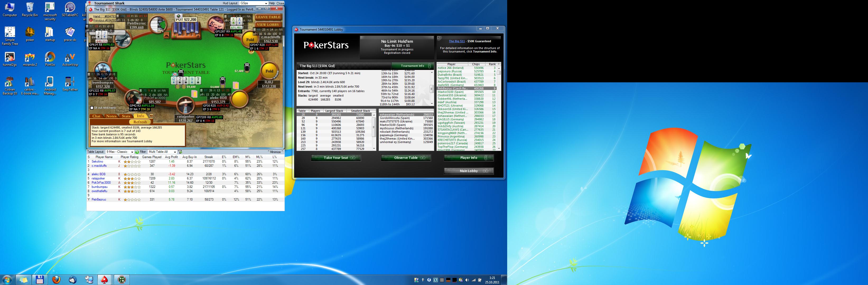Screen dimensions: 868x285
Task: Click the prize payouts scrollbar
Action: [432, 88]
